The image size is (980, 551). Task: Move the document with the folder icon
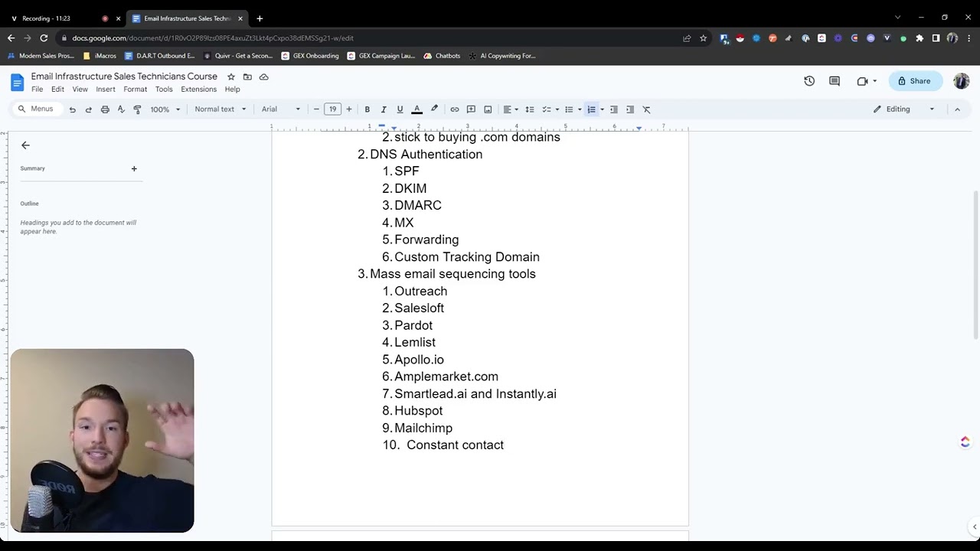click(x=247, y=77)
